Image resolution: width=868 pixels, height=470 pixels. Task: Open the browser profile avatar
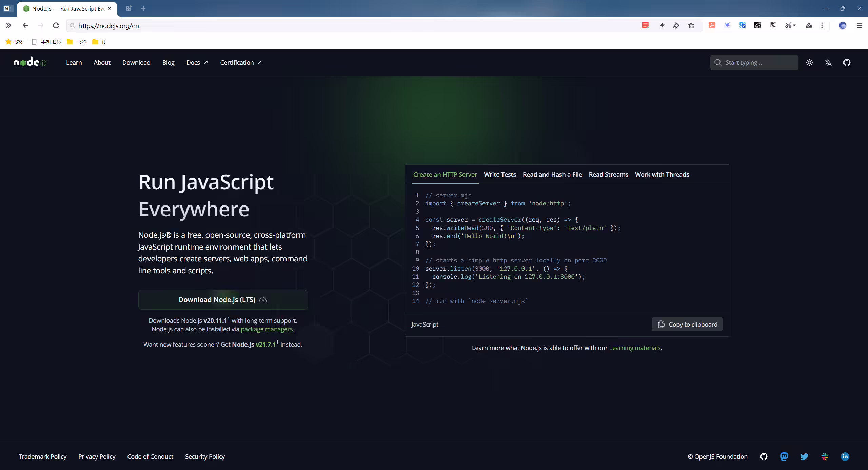[843, 25]
